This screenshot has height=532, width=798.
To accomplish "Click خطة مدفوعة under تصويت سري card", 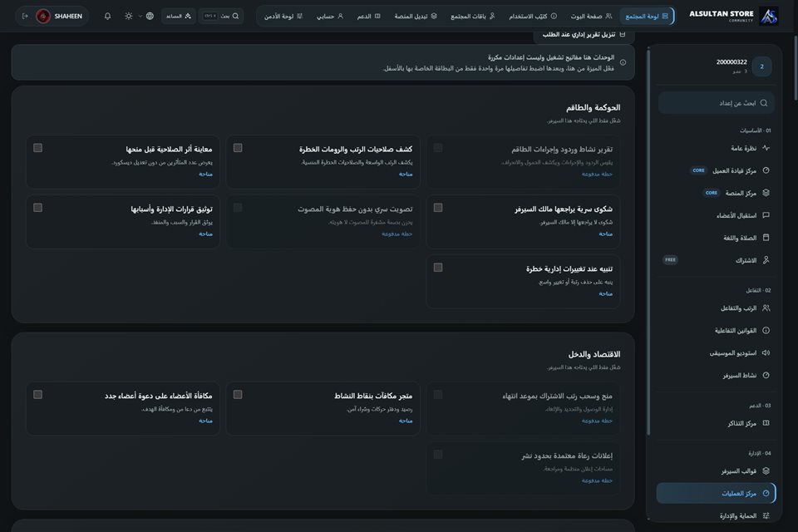I will (x=397, y=234).
